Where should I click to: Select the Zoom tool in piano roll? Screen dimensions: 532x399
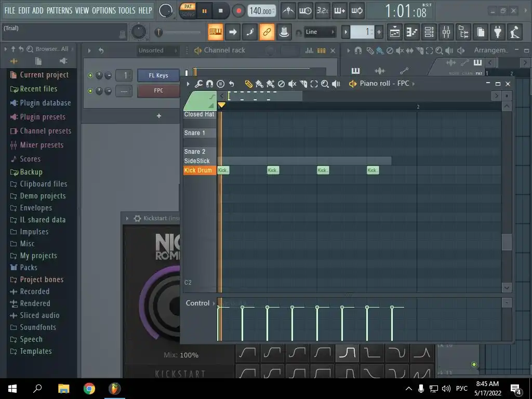click(x=325, y=84)
